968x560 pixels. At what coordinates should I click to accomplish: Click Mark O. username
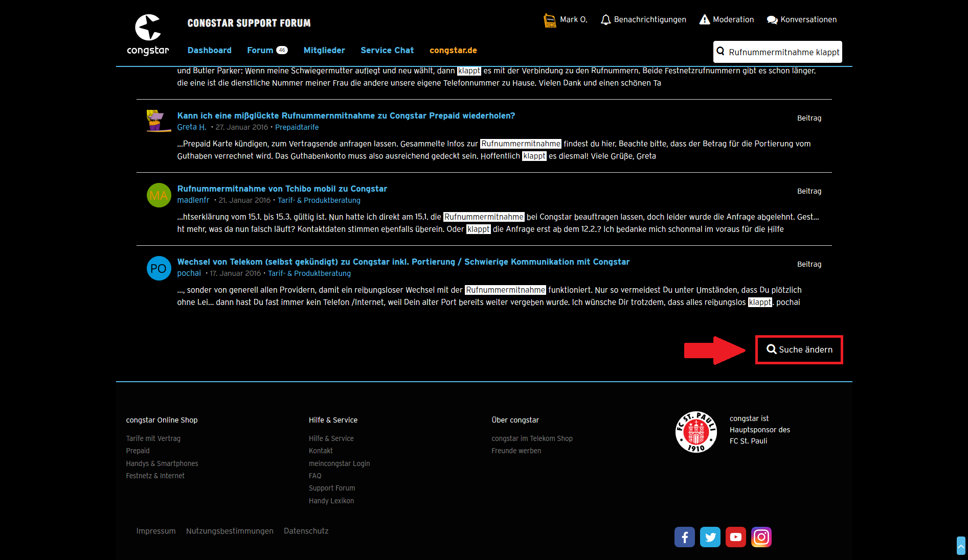pos(574,19)
